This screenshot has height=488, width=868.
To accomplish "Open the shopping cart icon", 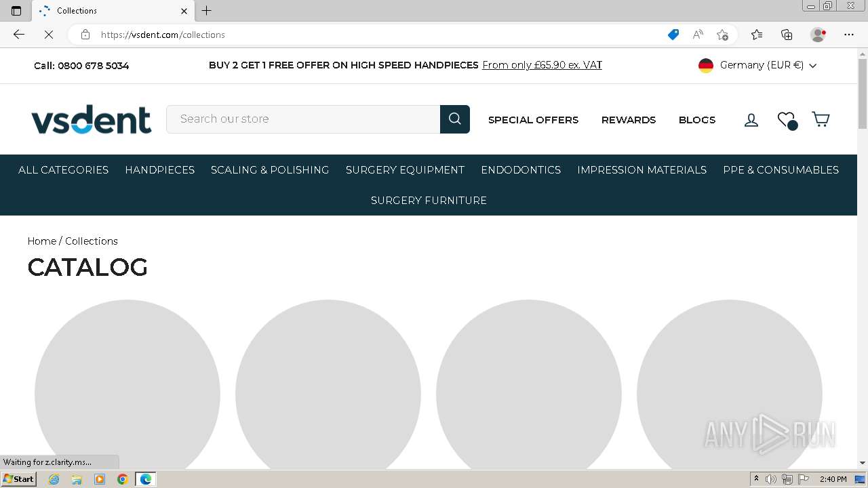I will click(821, 119).
